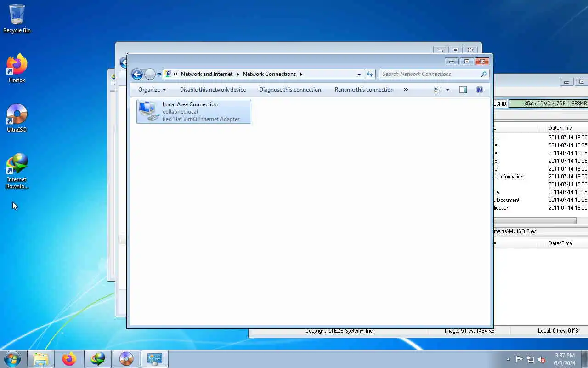Click EZB Systems copyright status text

[x=339, y=331]
